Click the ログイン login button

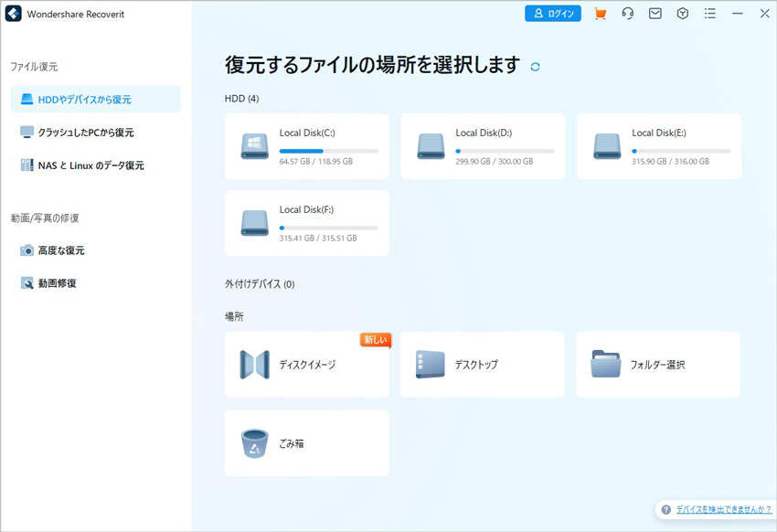coord(552,13)
